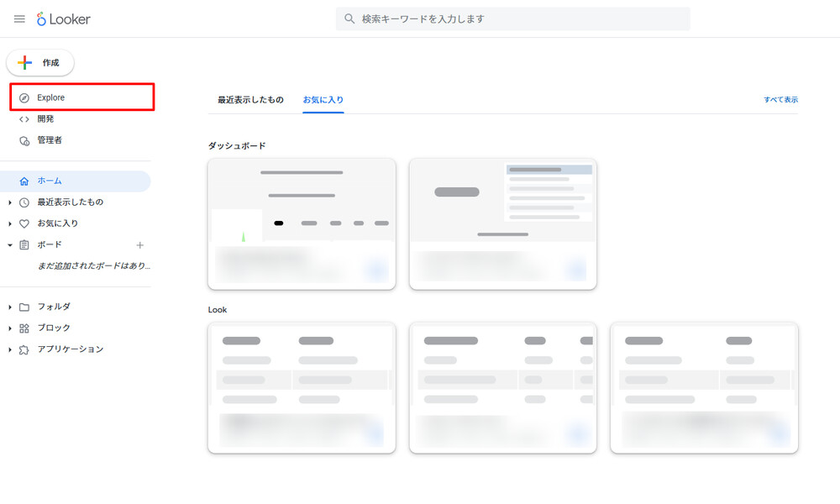Click the colorful plus icon
840x504 pixels.
(24, 63)
